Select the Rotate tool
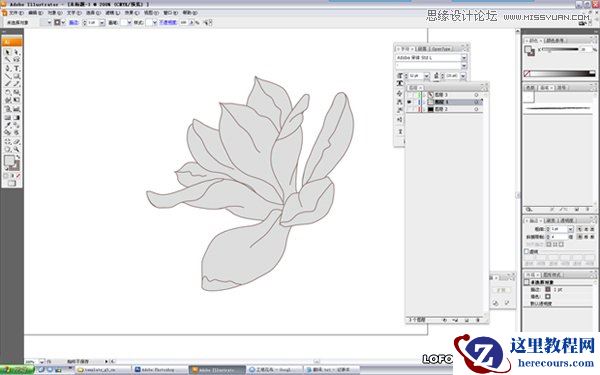Image resolution: width=600 pixels, height=375 pixels. 7,92
